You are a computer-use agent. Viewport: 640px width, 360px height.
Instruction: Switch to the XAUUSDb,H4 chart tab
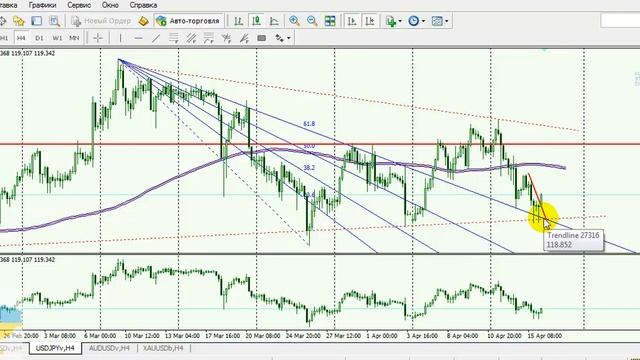[x=163, y=348]
